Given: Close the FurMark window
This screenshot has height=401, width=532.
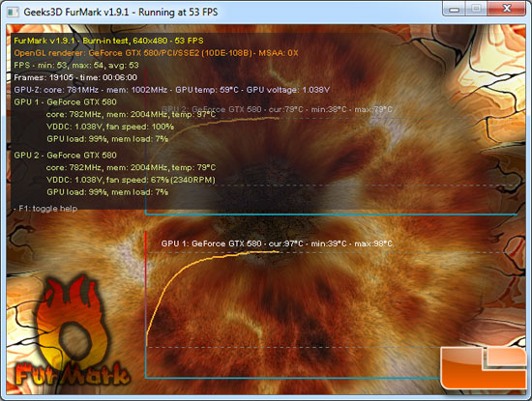Looking at the screenshot, I should point(507,9).
